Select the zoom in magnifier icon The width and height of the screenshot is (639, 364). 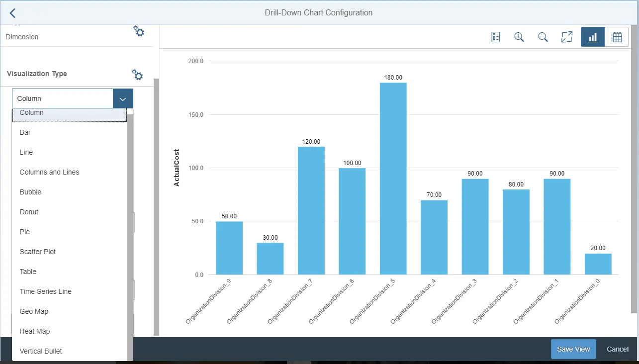point(519,36)
